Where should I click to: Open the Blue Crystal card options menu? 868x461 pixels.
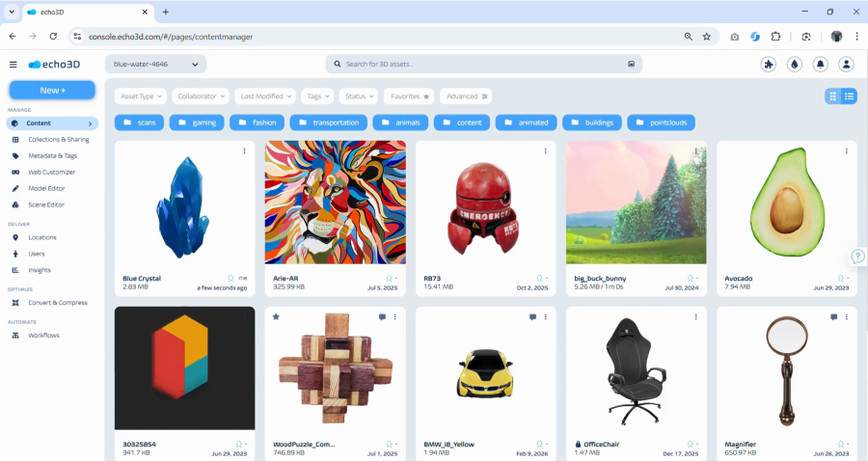pos(244,150)
